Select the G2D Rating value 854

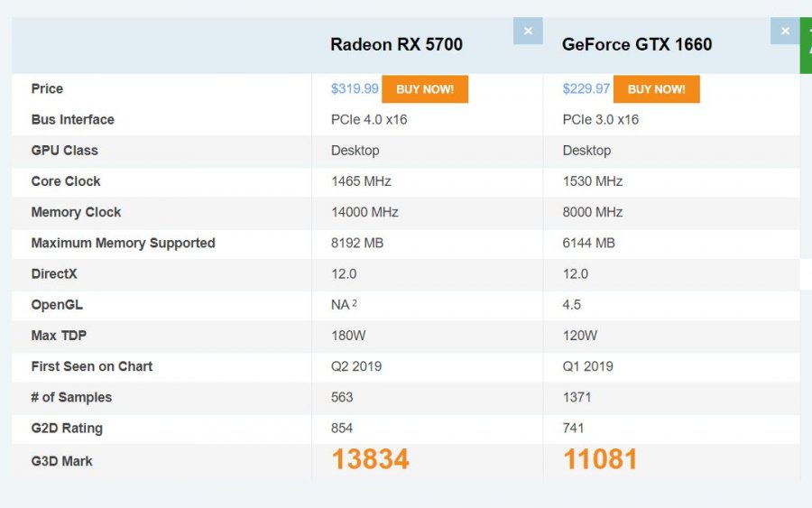[x=342, y=428]
